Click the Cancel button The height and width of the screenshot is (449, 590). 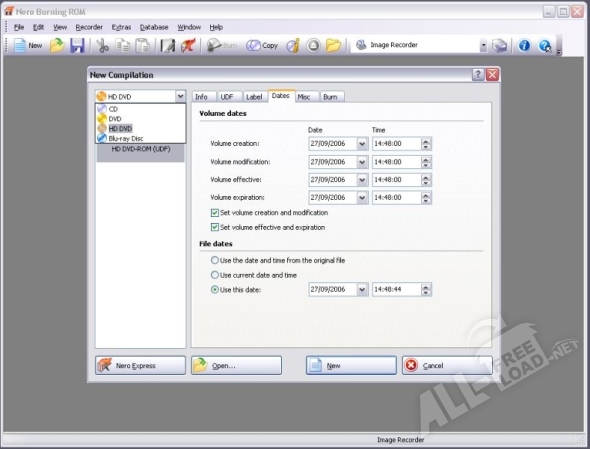click(447, 365)
